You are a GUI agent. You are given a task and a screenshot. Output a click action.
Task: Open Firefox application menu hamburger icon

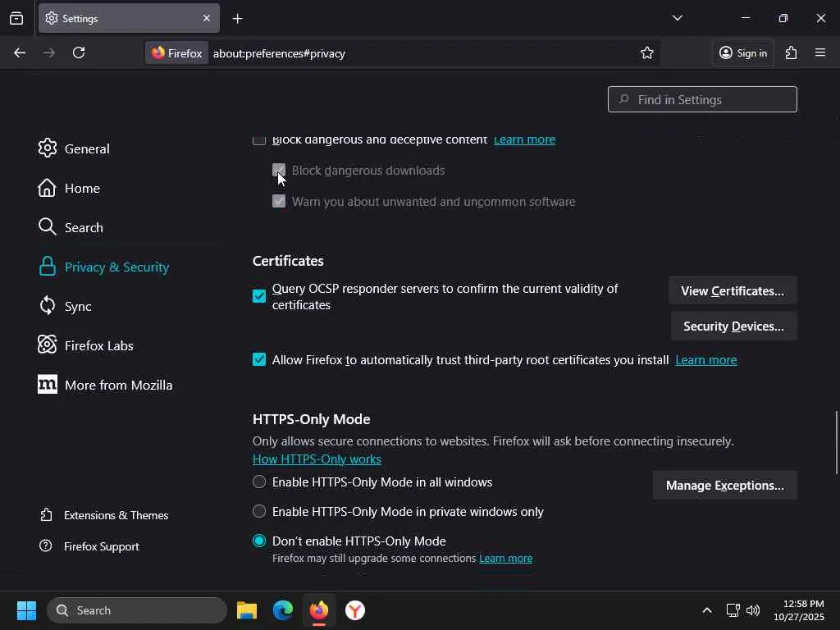820,52
